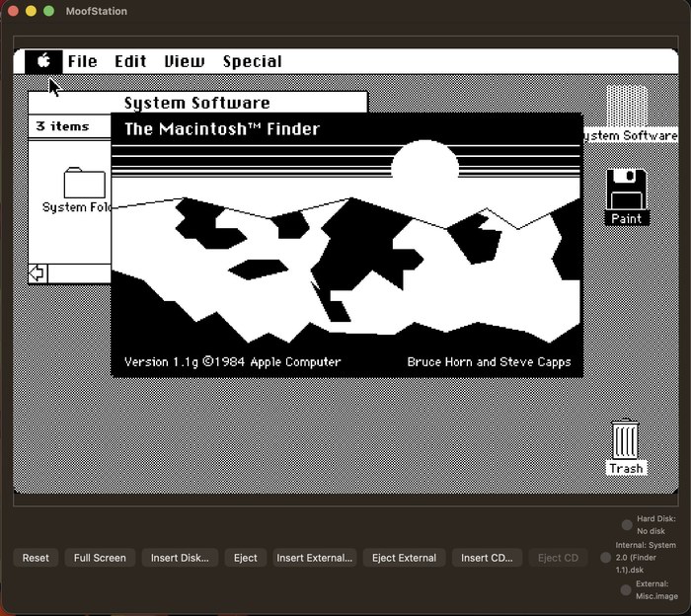Select the Trash can icon

click(x=625, y=439)
